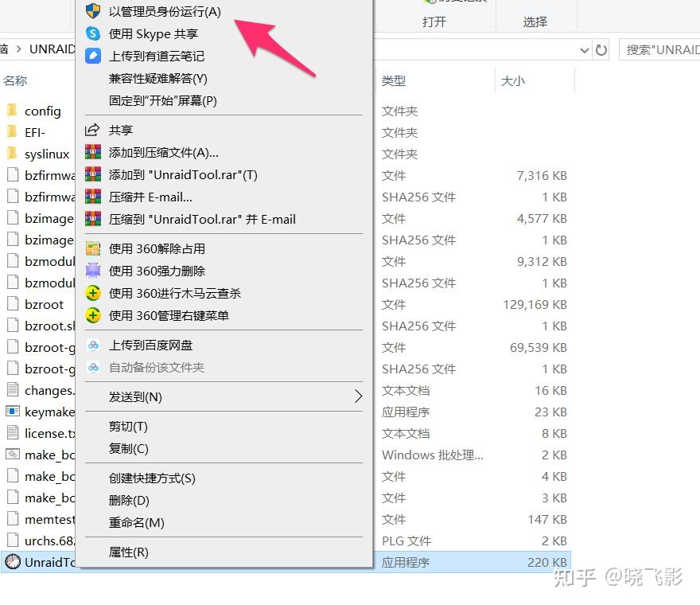
Task: Click WinRAR icon beside 添加到 "UnraidTool.rar"(T)
Action: click(x=93, y=174)
